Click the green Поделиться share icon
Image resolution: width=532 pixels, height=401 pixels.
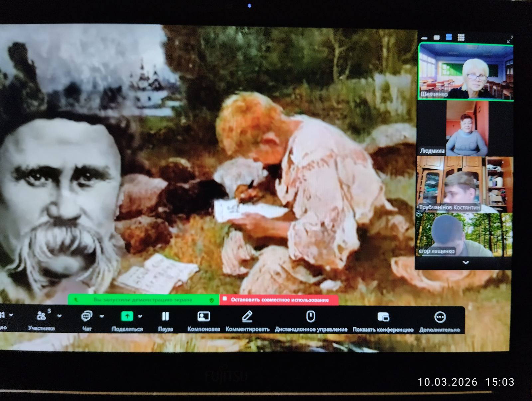[x=127, y=316]
